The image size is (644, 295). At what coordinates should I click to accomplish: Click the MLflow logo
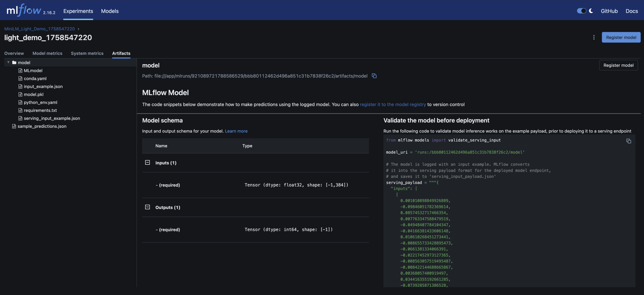coord(24,11)
